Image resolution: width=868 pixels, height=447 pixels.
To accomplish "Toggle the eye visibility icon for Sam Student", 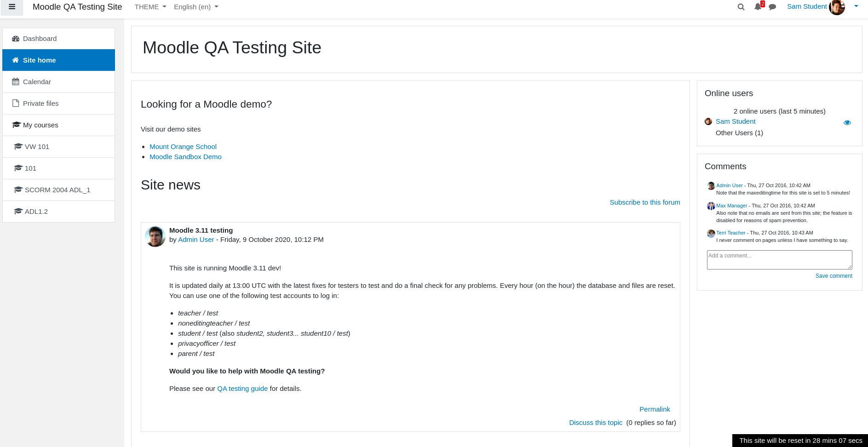I will (x=847, y=123).
